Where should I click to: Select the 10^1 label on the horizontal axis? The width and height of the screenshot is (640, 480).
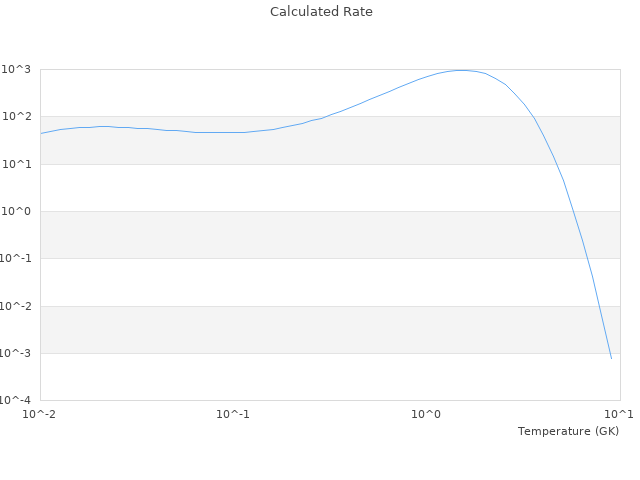619,414
